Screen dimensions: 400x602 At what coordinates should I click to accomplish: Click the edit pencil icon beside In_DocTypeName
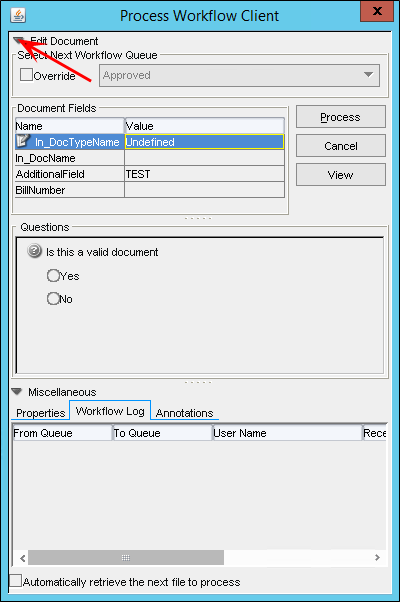coord(23,141)
